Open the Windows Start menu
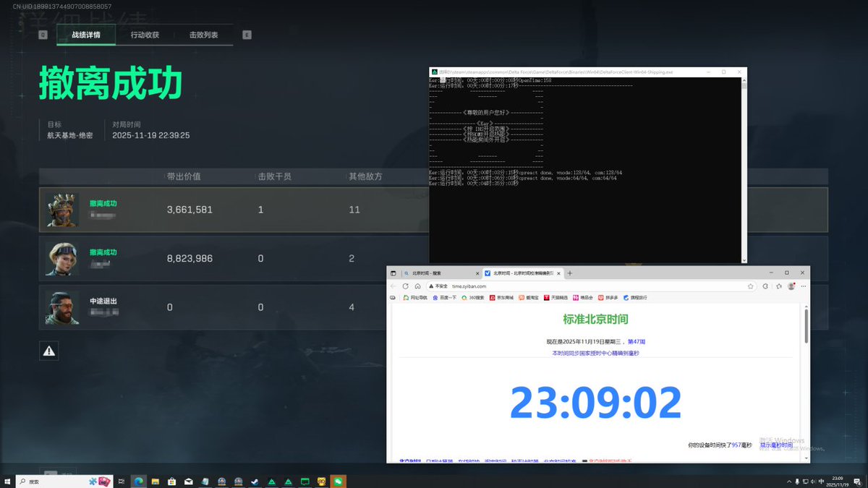Screen dimensions: 868x488 [8, 481]
